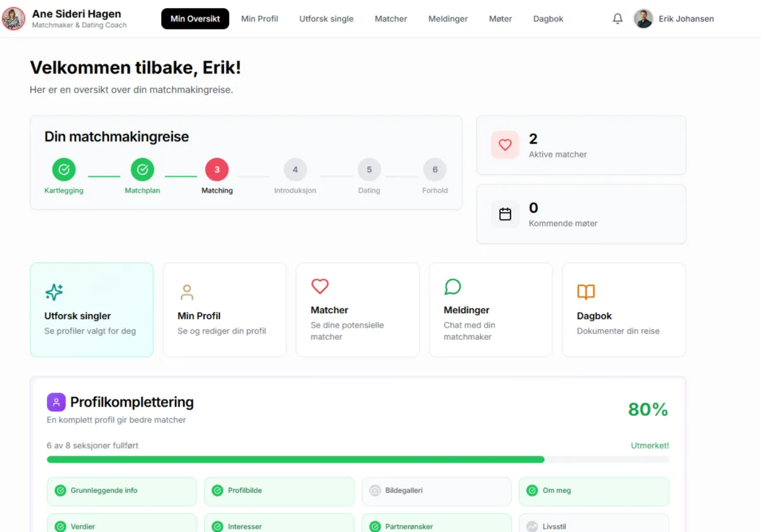Click the Ane Sideri Hagen brand title
Viewport: 761px width, 532px height.
pyautogui.click(x=76, y=13)
